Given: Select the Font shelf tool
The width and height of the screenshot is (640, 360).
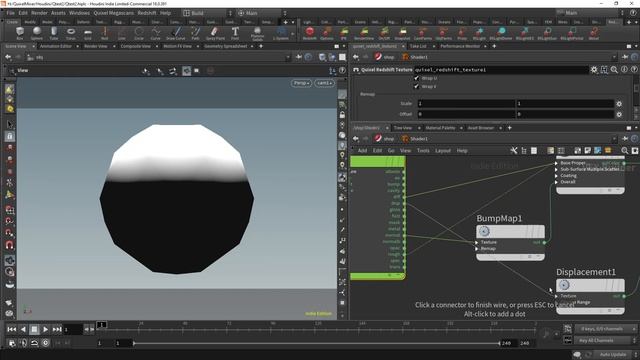Looking at the screenshot, I should 235,33.
